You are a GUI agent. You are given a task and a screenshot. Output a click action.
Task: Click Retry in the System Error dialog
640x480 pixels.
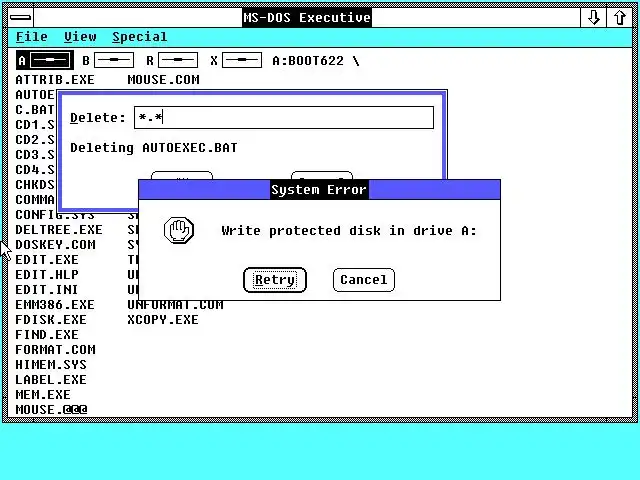pos(275,280)
